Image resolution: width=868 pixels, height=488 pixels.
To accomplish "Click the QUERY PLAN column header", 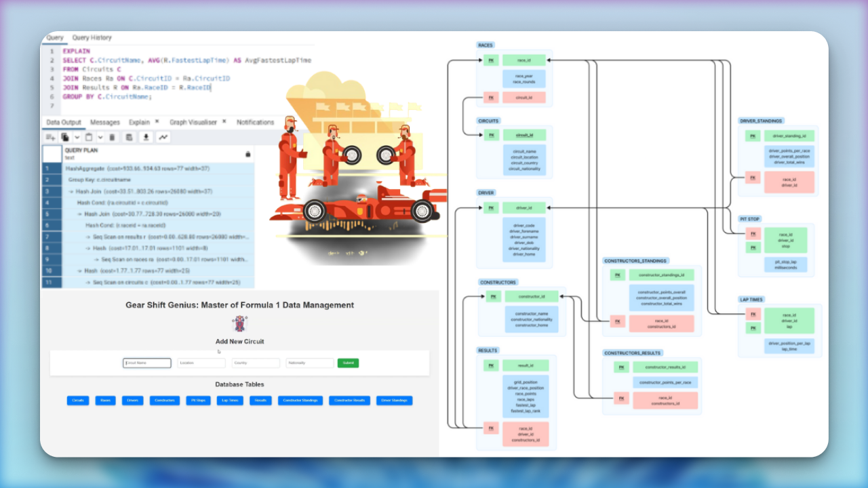I will [x=157, y=154].
